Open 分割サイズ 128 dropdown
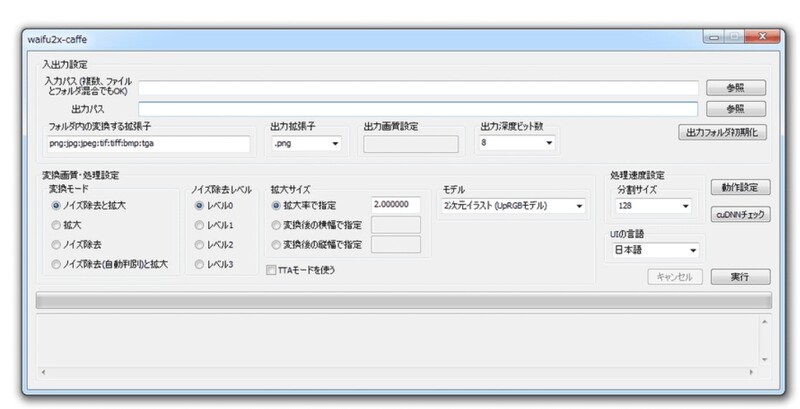The width and height of the screenshot is (800, 409). [654, 206]
